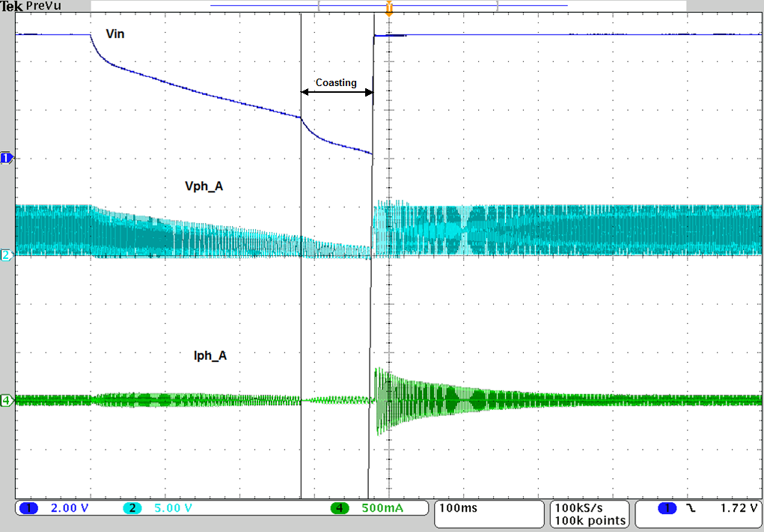764x532 pixels.
Task: Click the Vin waveform label
Action: 116,34
